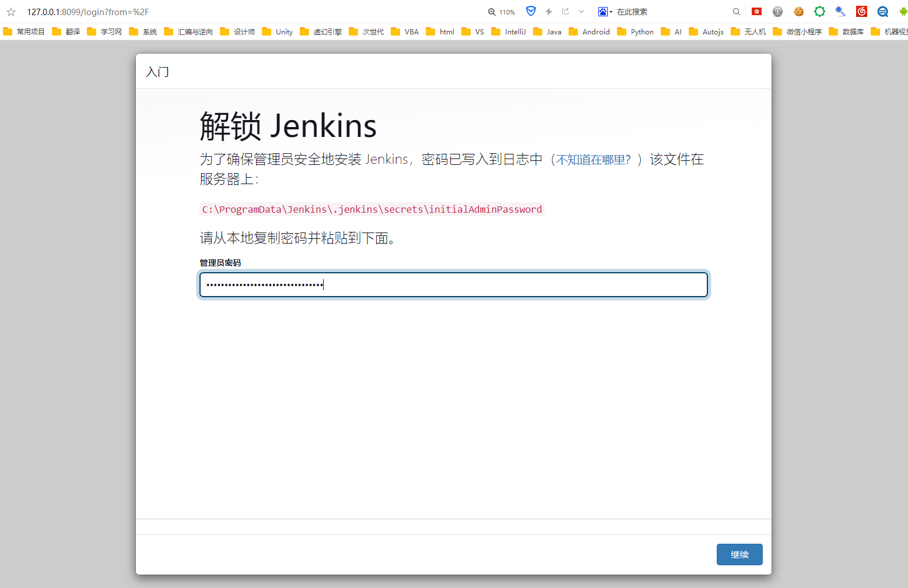Click the cookie extension icon
The height and width of the screenshot is (588, 908).
(799, 11)
